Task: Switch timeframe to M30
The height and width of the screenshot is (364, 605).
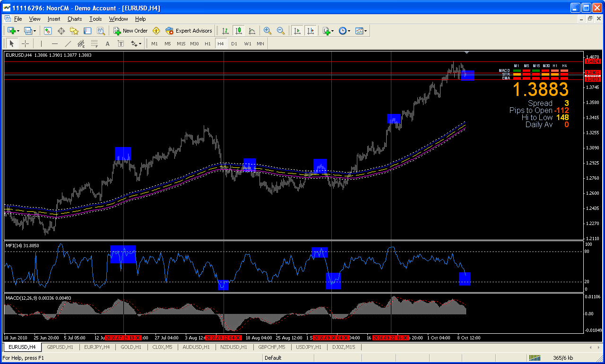Action: tap(194, 43)
